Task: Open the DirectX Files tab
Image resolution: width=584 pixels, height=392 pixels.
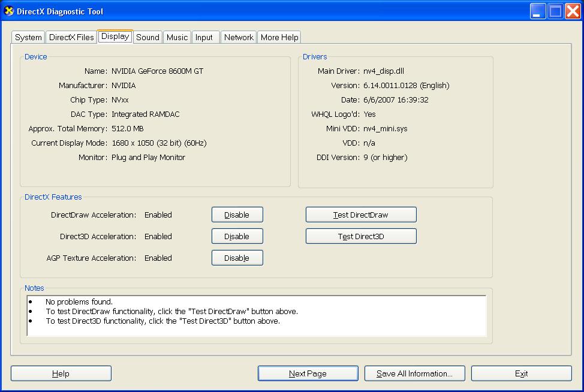Action: point(71,37)
